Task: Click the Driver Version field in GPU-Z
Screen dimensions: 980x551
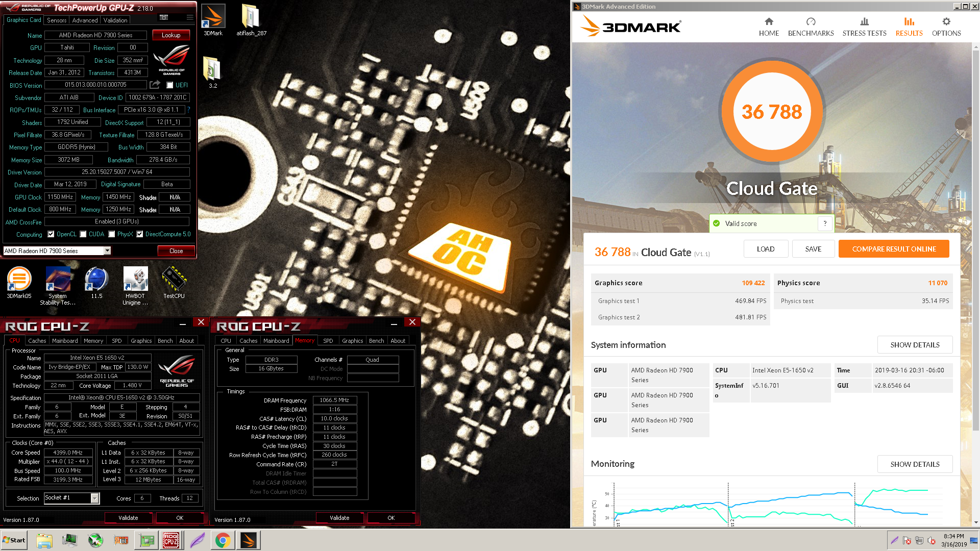Action: (x=117, y=172)
